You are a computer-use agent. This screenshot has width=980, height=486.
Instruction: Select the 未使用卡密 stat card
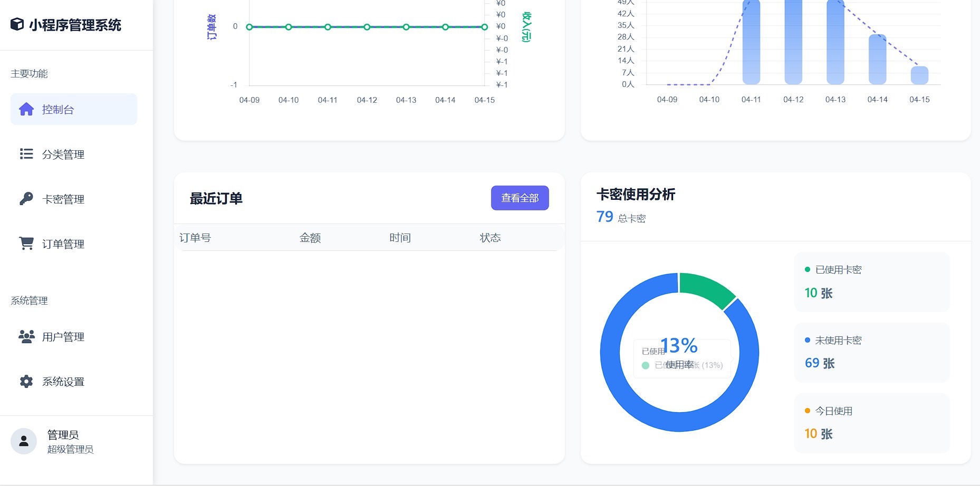click(871, 352)
